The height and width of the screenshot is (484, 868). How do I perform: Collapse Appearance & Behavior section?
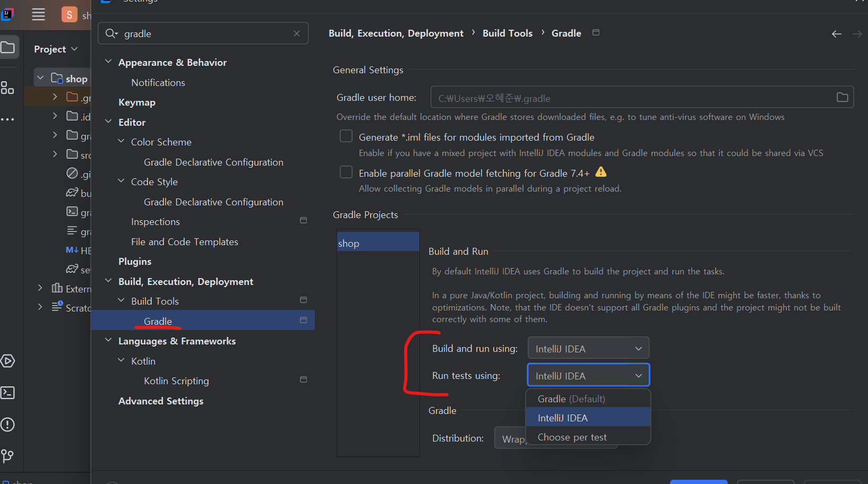[108, 62]
